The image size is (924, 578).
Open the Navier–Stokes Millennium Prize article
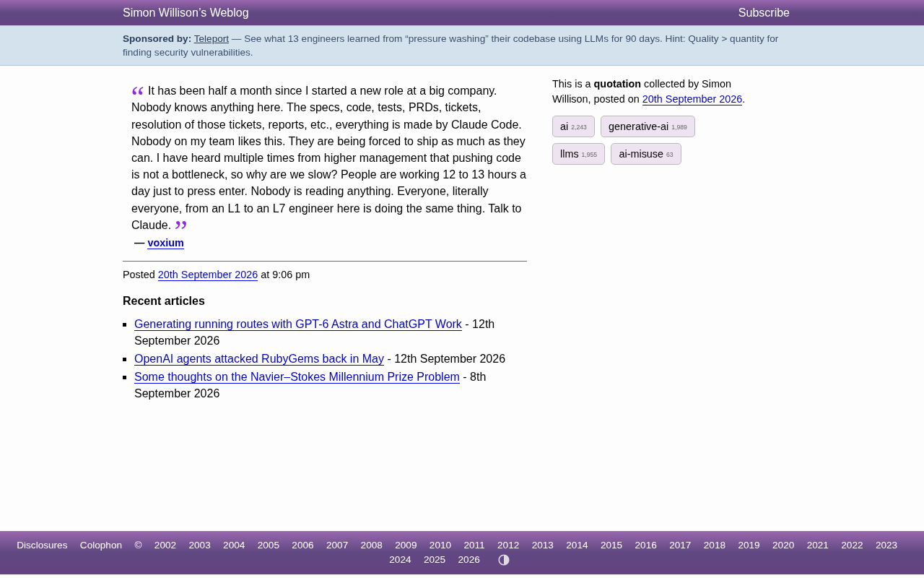297,377
